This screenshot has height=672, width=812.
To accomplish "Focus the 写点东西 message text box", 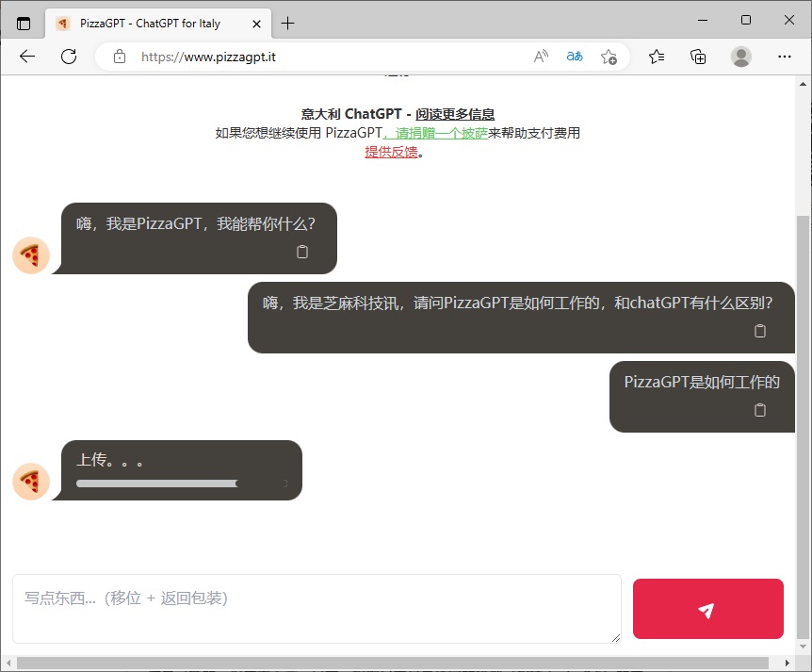I will (317, 609).
